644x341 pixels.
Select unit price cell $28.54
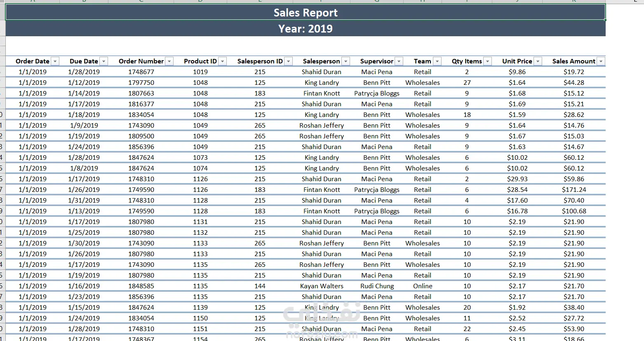click(517, 189)
